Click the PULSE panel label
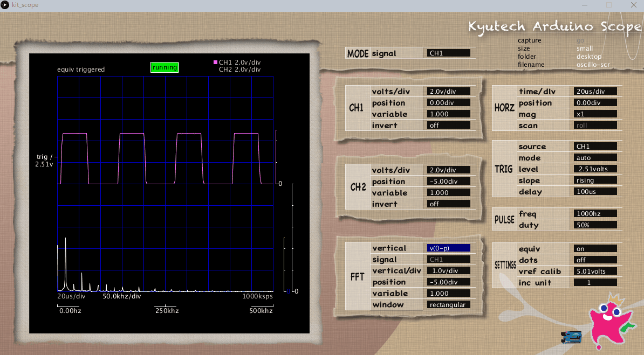Viewport: 644px width, 355px height. 504,220
